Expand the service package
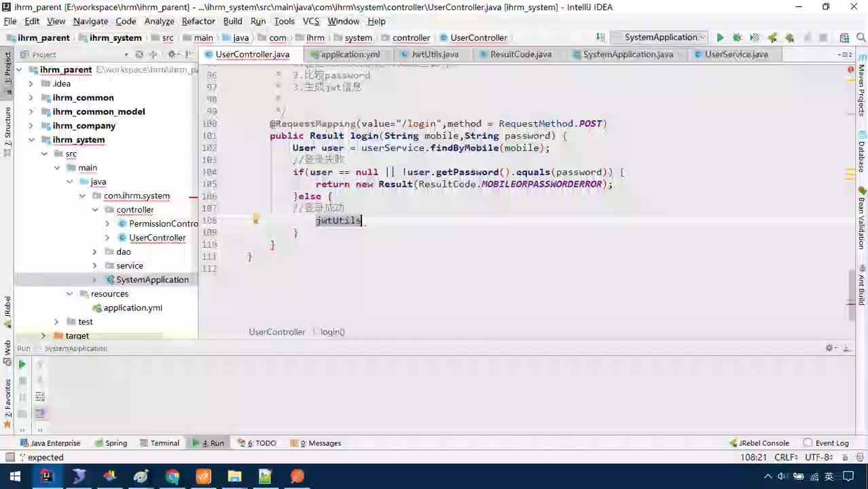Screen dimensions: 868x489 coord(95,266)
